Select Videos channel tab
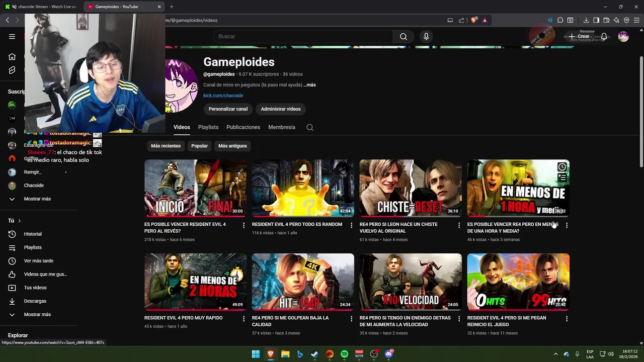 point(182,127)
